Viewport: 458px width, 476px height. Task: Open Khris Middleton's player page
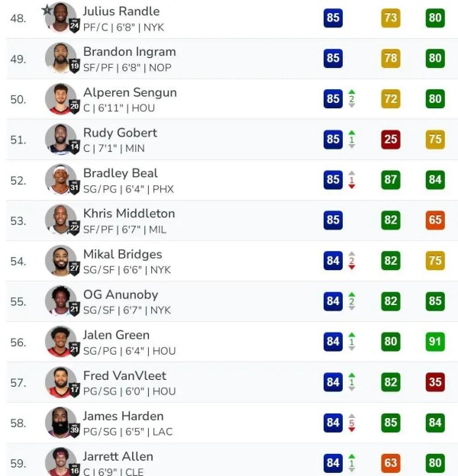coord(128,214)
